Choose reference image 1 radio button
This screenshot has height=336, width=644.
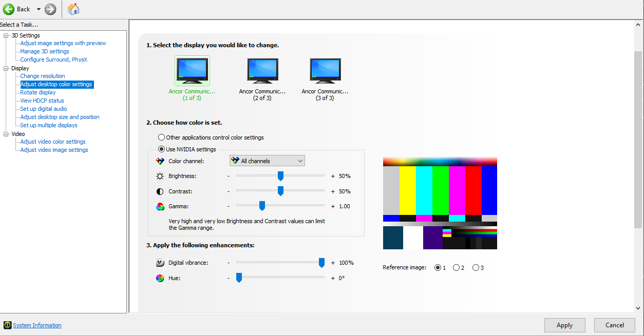click(x=438, y=267)
